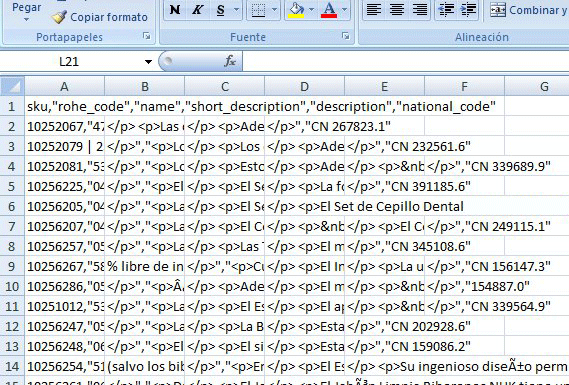Select column E header
The width and height of the screenshot is (569, 385).
pos(384,86)
